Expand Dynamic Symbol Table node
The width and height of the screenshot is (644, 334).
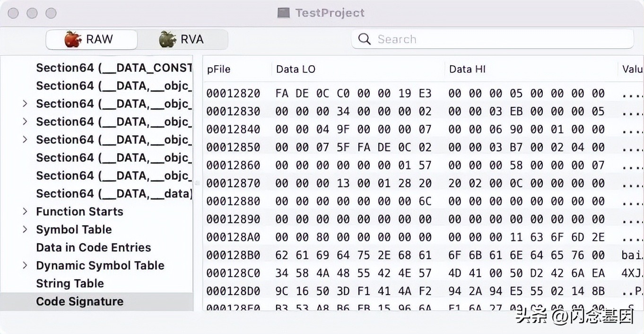pos(25,265)
